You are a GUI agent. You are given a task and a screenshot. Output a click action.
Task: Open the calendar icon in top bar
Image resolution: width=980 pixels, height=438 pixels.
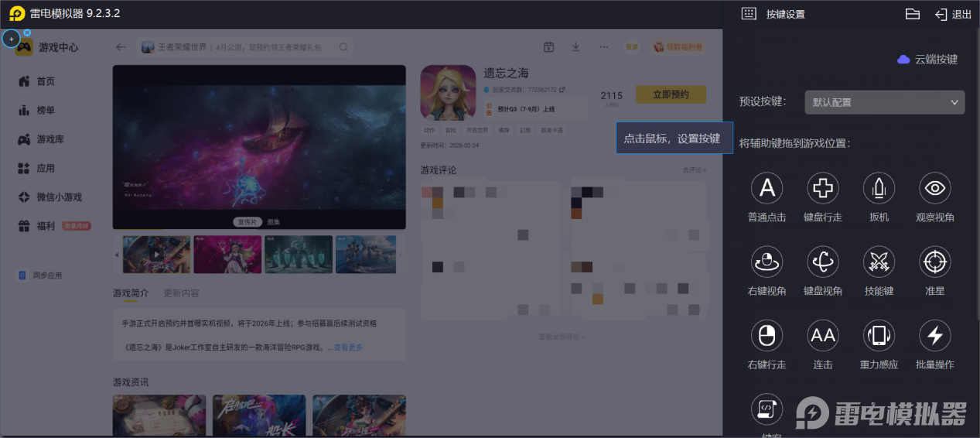548,47
